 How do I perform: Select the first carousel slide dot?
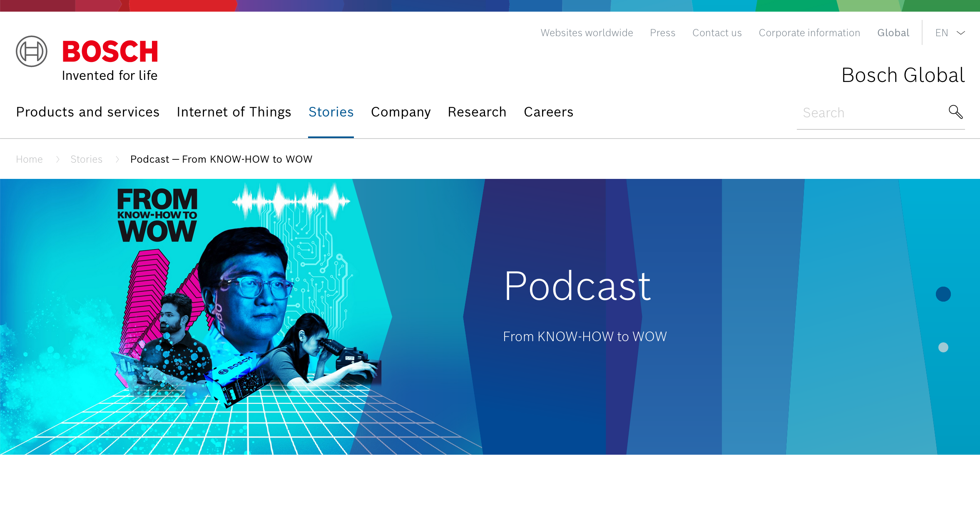(943, 294)
